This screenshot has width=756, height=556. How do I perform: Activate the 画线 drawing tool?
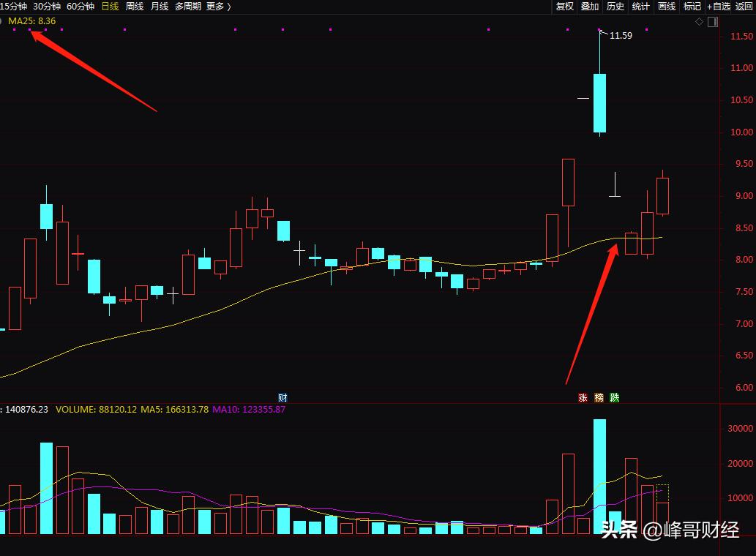667,7
